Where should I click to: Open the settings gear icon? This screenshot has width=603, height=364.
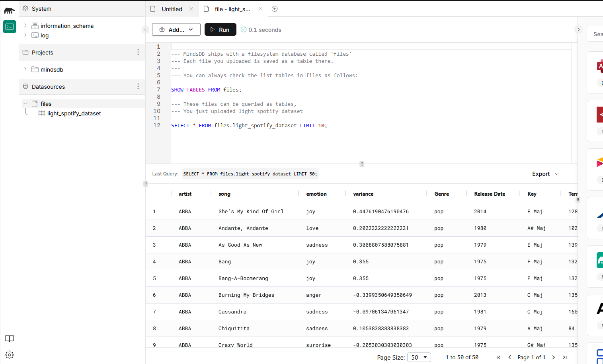coord(10,354)
